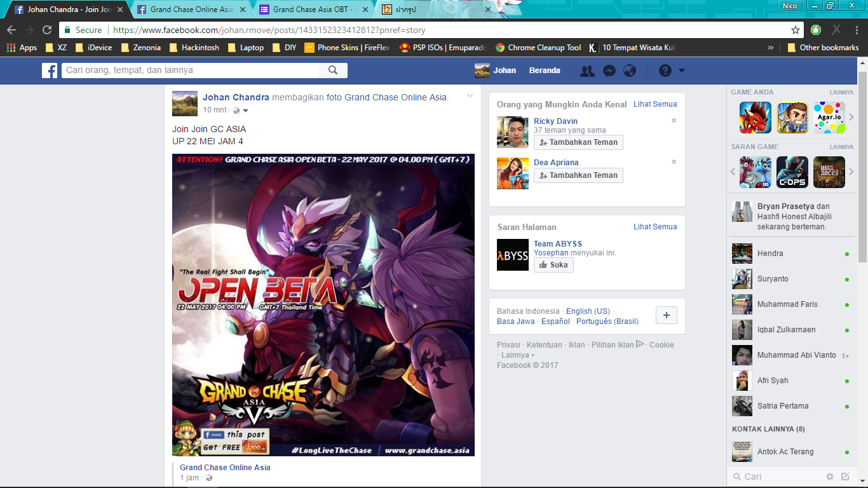
Task: Reload the page with the refresh icon
Action: [x=47, y=30]
